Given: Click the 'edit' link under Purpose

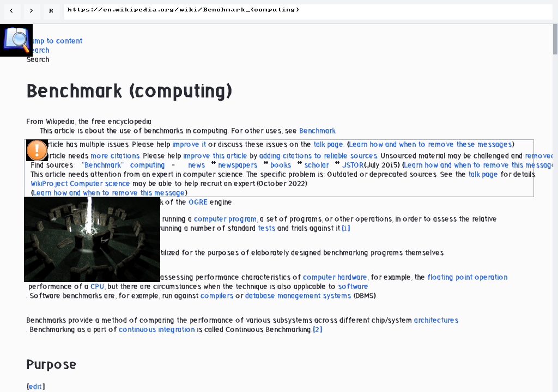Looking at the screenshot, I should (x=35, y=387).
